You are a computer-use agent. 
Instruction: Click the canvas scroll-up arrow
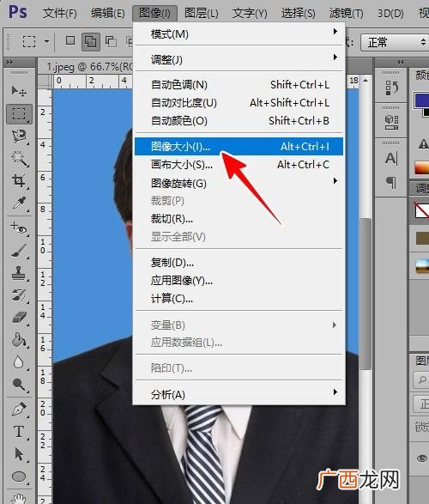click(x=366, y=81)
